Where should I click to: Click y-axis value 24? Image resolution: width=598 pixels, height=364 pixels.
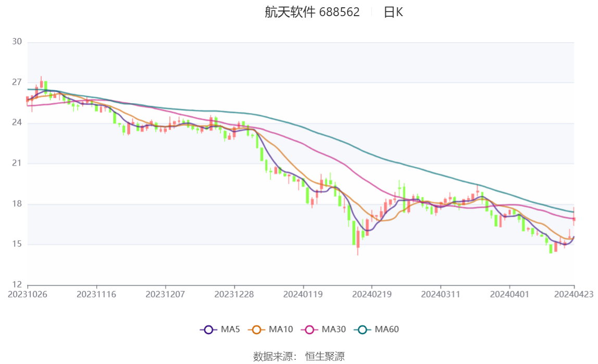point(17,123)
